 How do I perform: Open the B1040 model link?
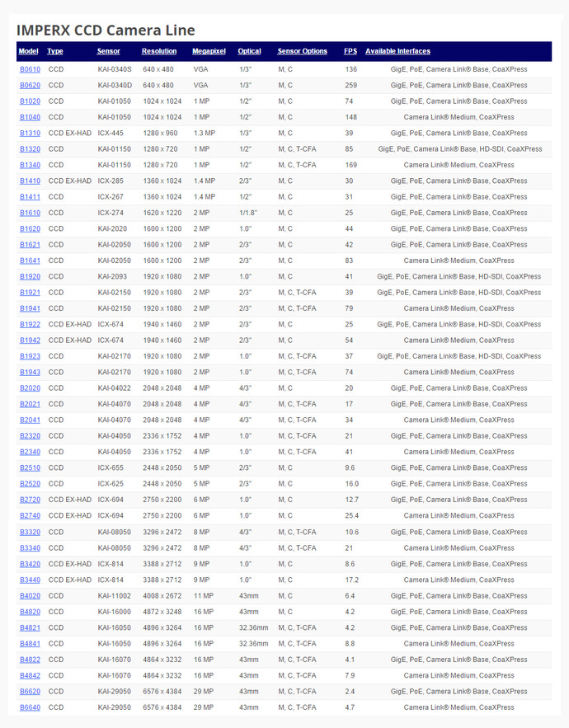[31, 117]
